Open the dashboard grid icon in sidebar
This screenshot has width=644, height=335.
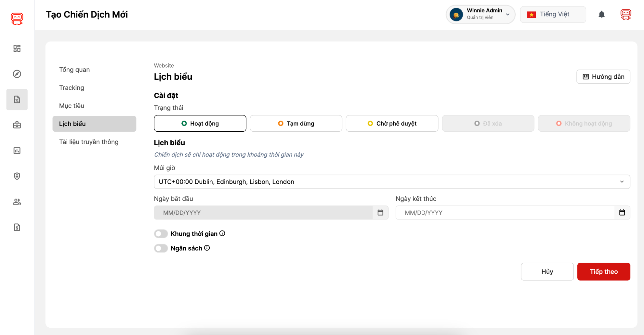(17, 48)
